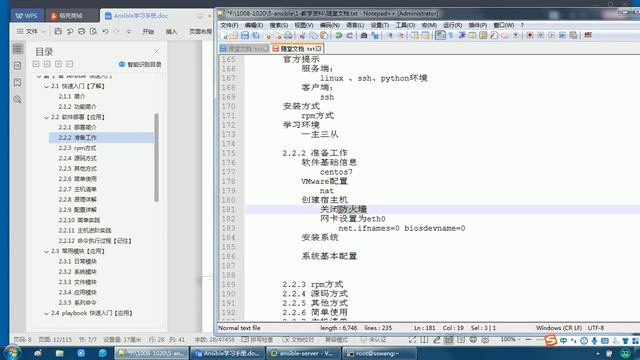Collapse the 2.2 软件部署 outline node
This screenshot has width=640, height=360.
coord(46,118)
